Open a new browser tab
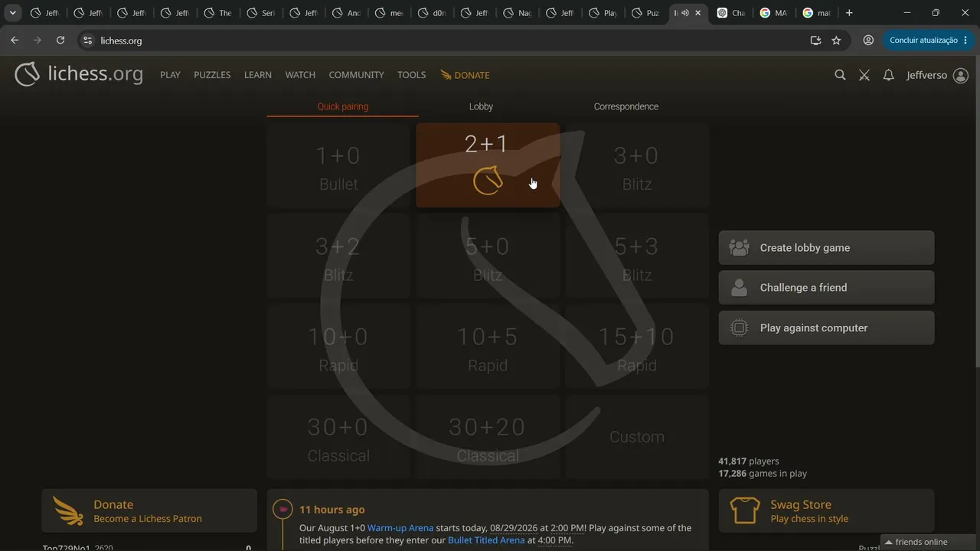Image resolution: width=980 pixels, height=551 pixels. tap(849, 13)
